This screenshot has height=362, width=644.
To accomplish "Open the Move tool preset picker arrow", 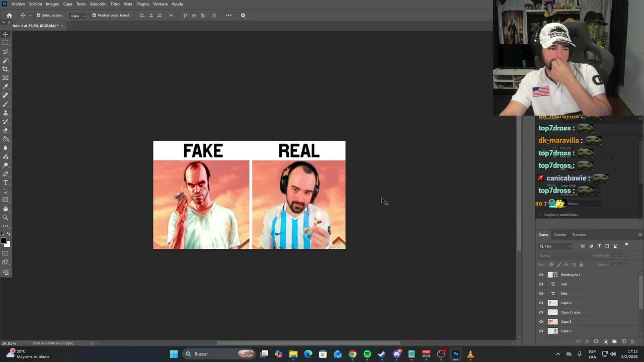I will 30,16.
